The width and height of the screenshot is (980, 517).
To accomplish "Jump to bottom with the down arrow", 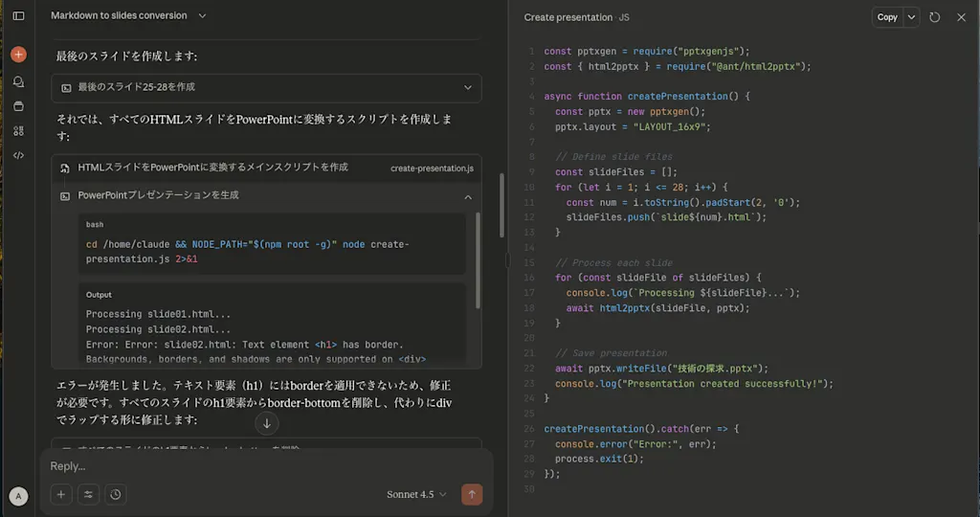I will pyautogui.click(x=267, y=423).
